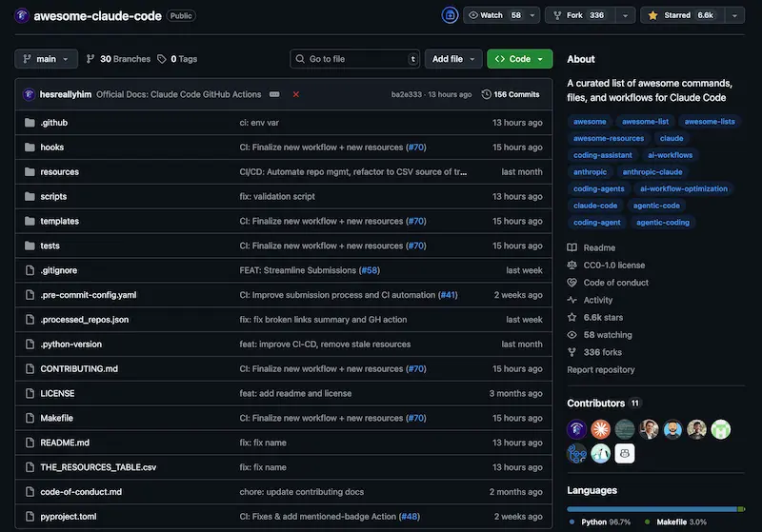Click the circular blue icon left of Watch
The image size is (762, 532).
coord(450,15)
